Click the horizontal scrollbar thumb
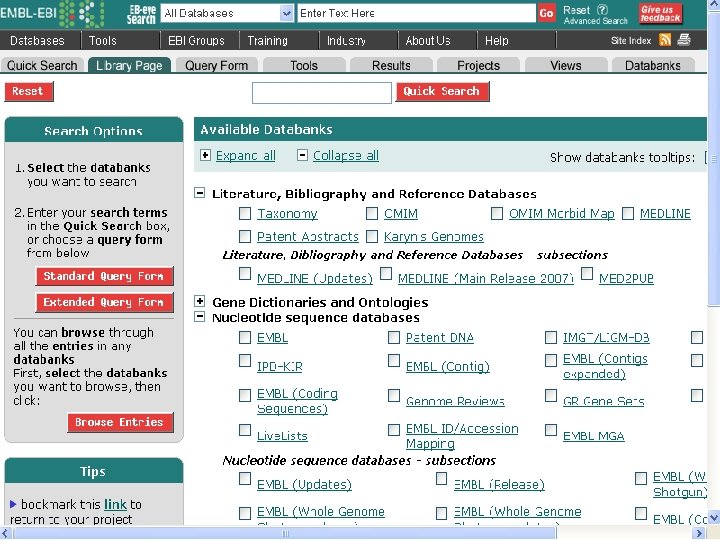The width and height of the screenshot is (720, 540). 285,533
